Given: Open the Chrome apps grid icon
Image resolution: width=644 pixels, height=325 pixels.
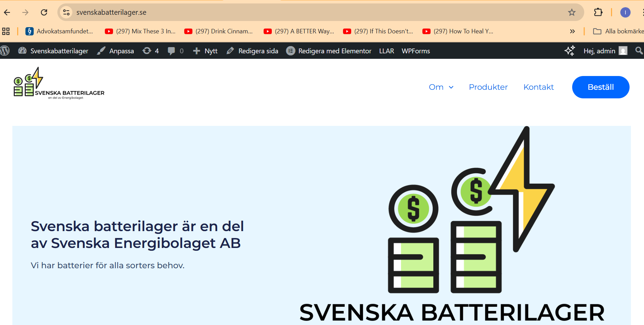Looking at the screenshot, I should [x=6, y=31].
